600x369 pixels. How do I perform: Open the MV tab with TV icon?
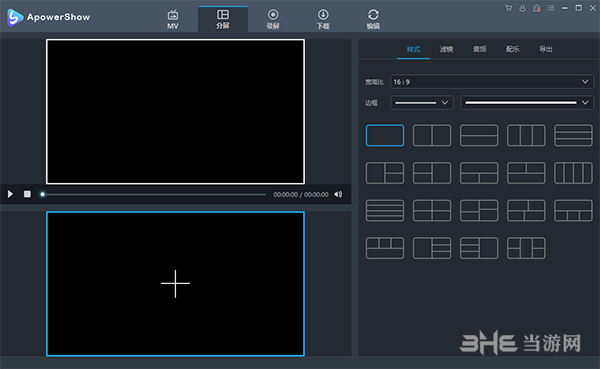coord(173,19)
